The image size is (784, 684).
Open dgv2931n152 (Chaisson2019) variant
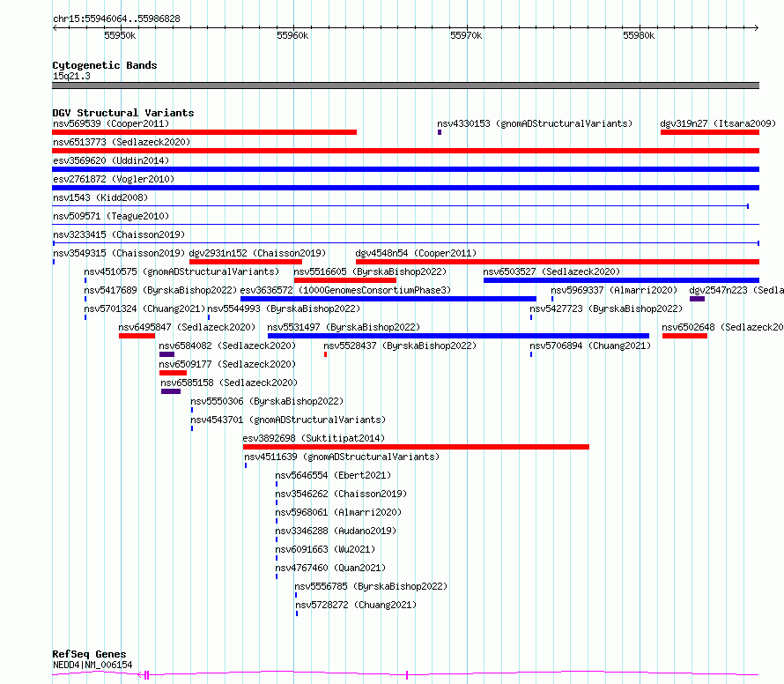pyautogui.click(x=257, y=253)
